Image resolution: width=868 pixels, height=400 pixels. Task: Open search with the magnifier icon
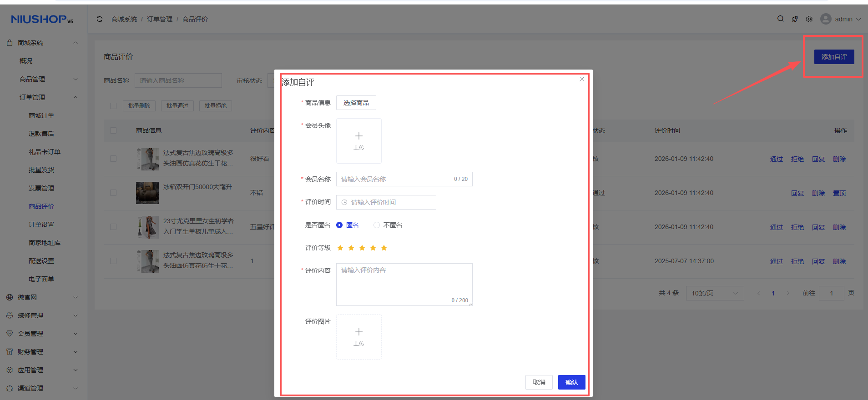tap(780, 19)
